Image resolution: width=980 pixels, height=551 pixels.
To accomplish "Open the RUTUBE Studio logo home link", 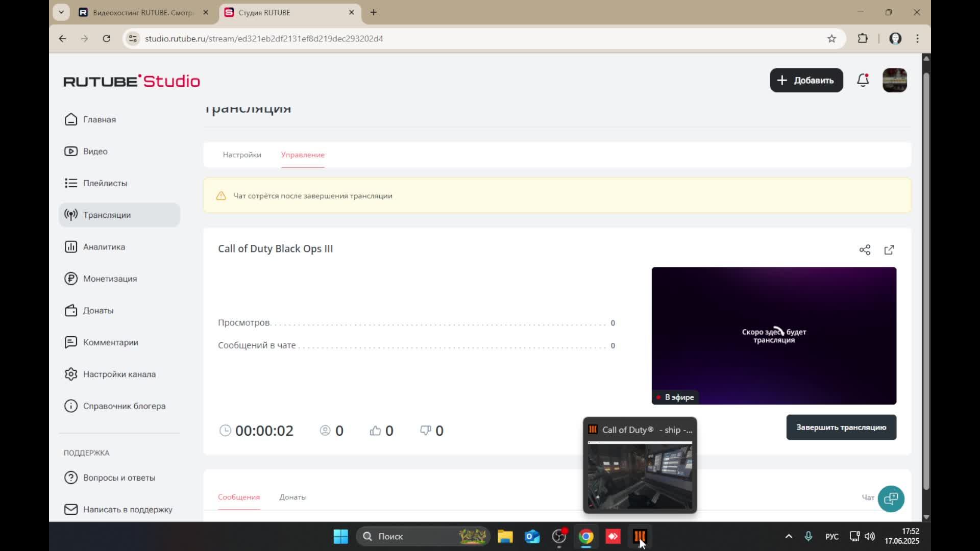I will [x=132, y=81].
